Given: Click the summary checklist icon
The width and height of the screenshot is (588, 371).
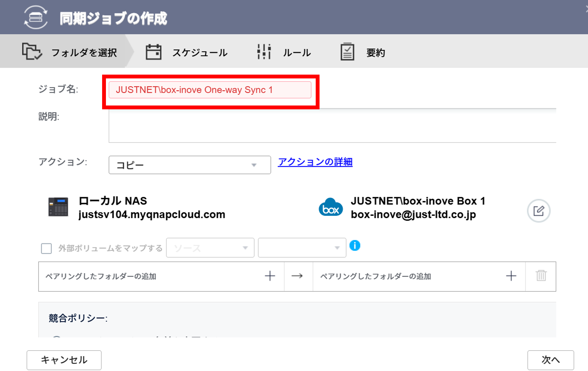Looking at the screenshot, I should pyautogui.click(x=347, y=52).
